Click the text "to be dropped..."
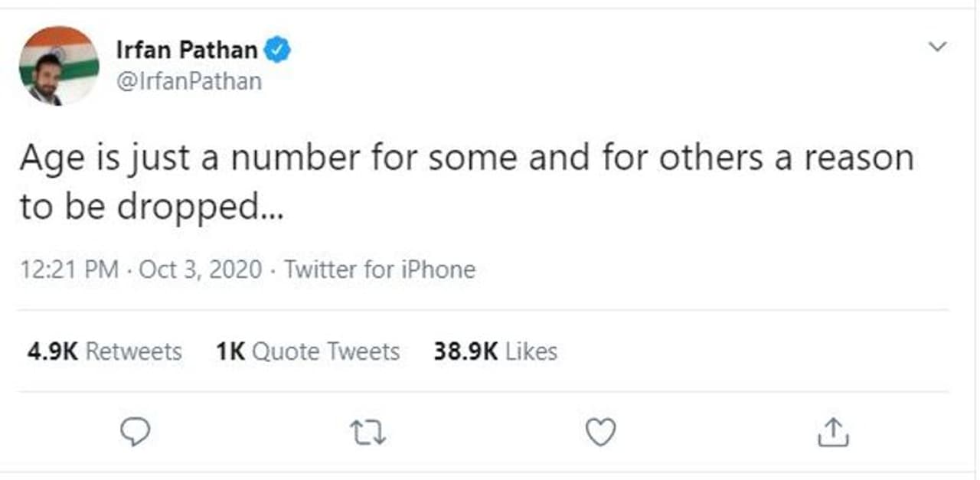The width and height of the screenshot is (980, 480). tap(152, 208)
